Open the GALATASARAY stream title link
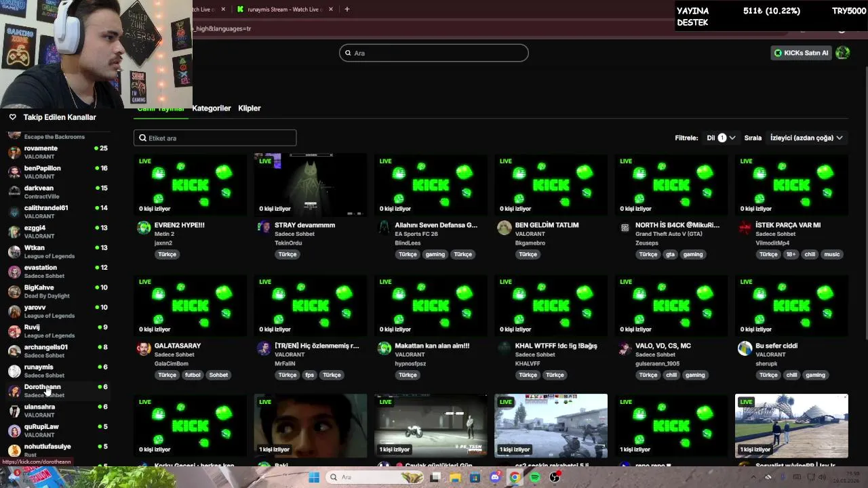 (x=178, y=346)
